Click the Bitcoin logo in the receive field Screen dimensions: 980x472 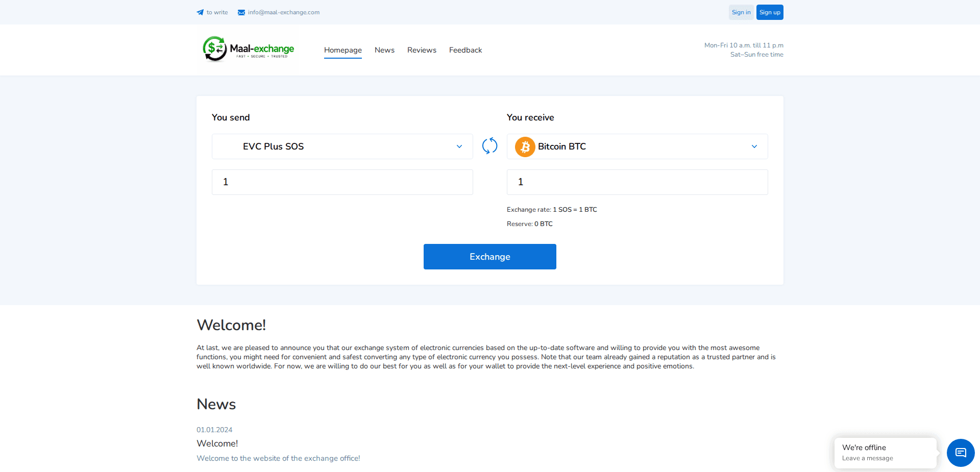click(525, 146)
